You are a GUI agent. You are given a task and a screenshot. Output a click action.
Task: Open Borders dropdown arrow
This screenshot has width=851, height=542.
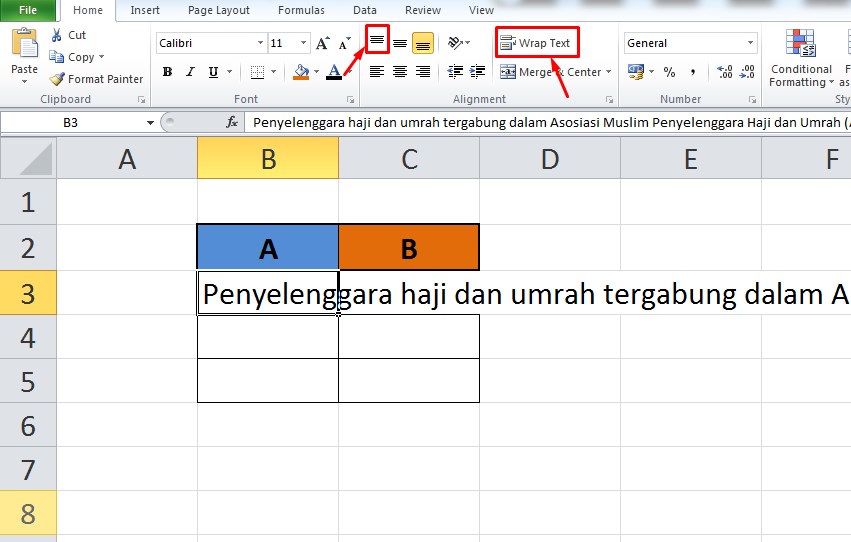click(274, 72)
